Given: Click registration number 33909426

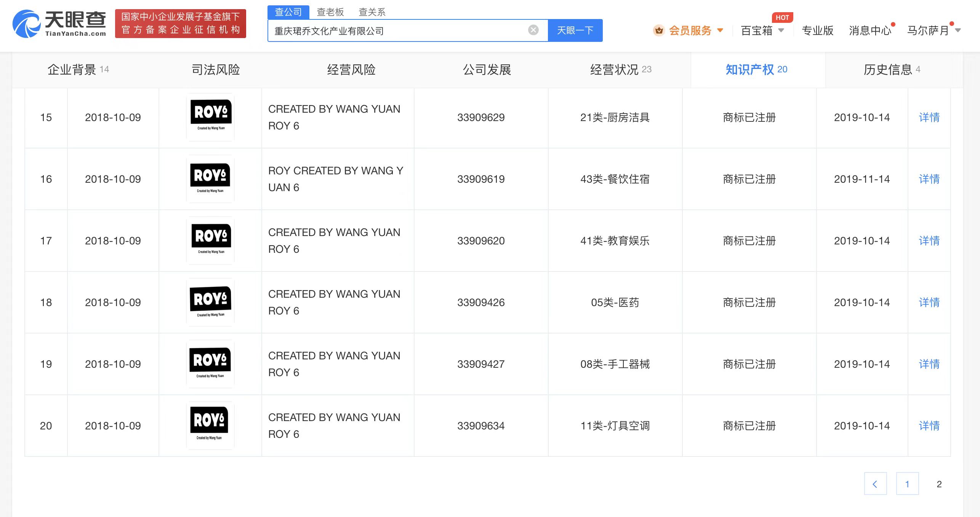Looking at the screenshot, I should tap(481, 302).
